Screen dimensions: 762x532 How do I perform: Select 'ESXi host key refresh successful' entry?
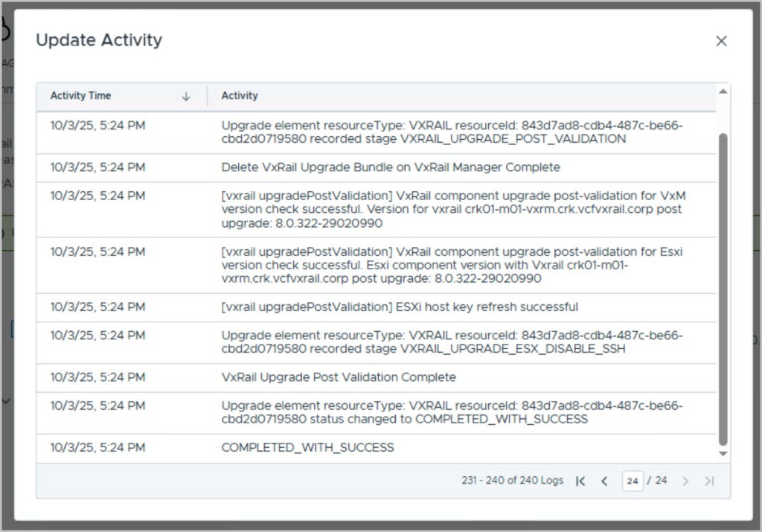[x=376, y=307]
